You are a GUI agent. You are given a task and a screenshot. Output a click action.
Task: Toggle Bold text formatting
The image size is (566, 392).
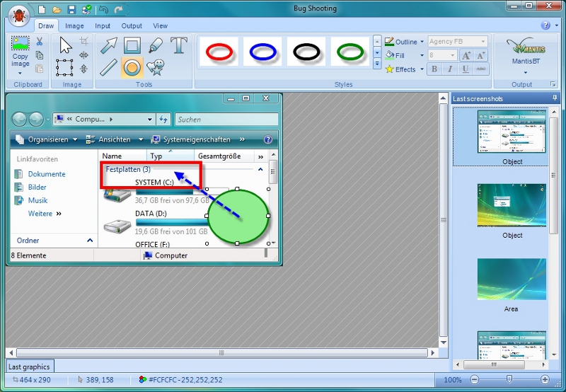(x=434, y=69)
